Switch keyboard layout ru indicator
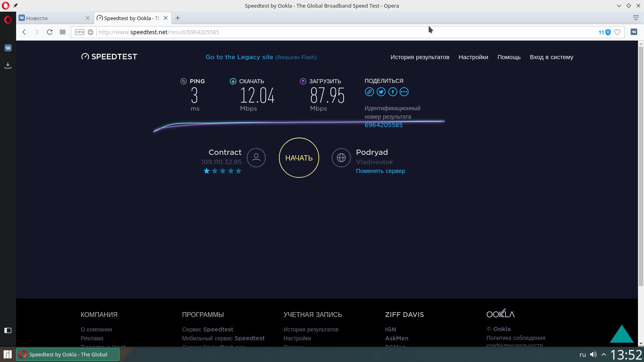Viewport: 644px width, 362px height. pyautogui.click(x=582, y=354)
